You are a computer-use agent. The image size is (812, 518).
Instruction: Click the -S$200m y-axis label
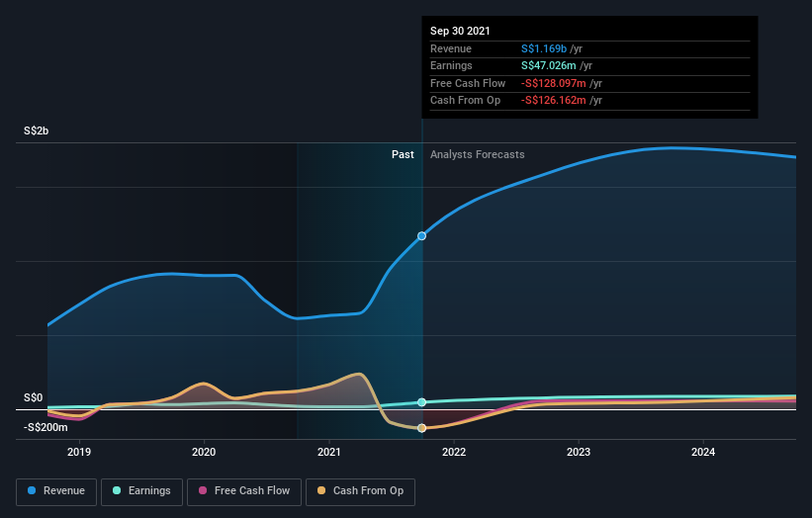pyautogui.click(x=45, y=427)
